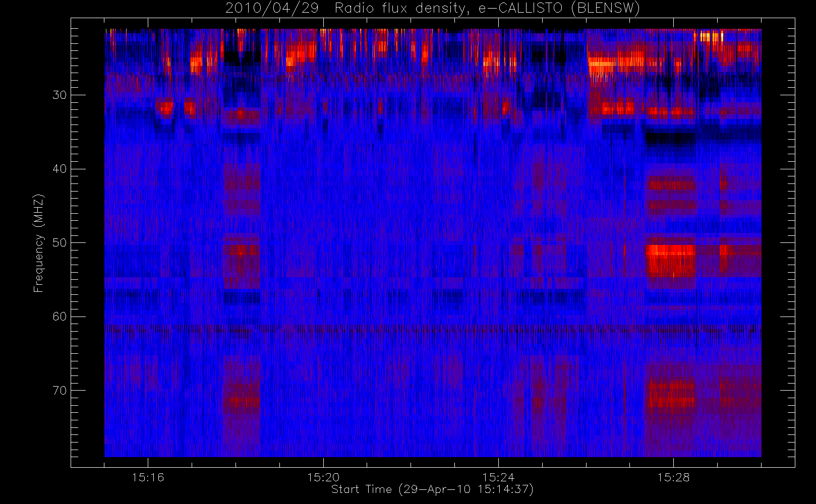Image resolution: width=816 pixels, height=504 pixels.
Task: Click the 15:20 time tick label
Action: coord(323,477)
